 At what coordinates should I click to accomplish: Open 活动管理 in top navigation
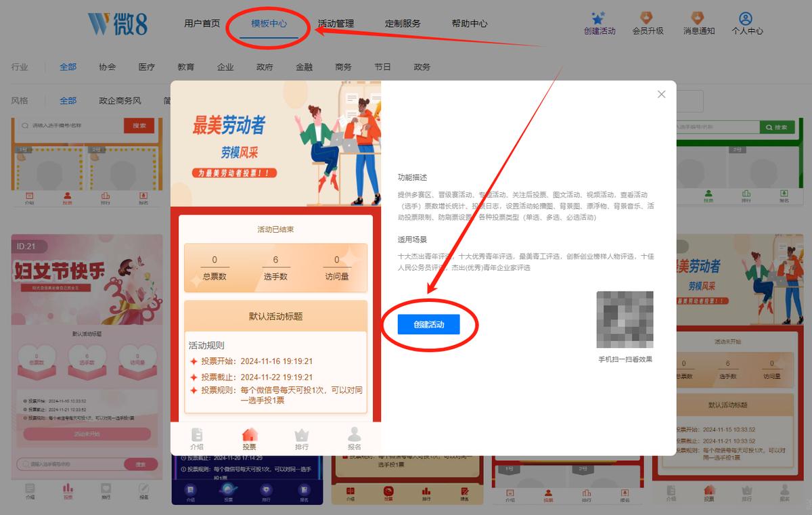(x=336, y=24)
